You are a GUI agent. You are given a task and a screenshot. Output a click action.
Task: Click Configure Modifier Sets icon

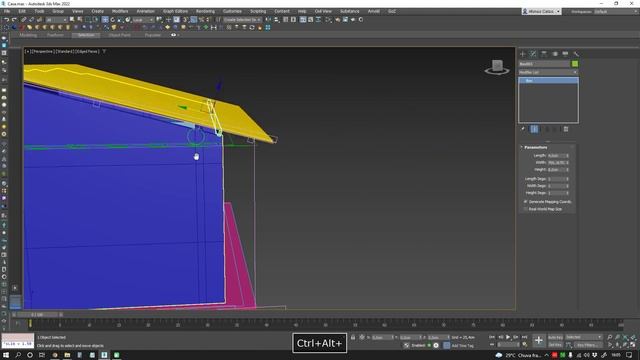point(566,129)
